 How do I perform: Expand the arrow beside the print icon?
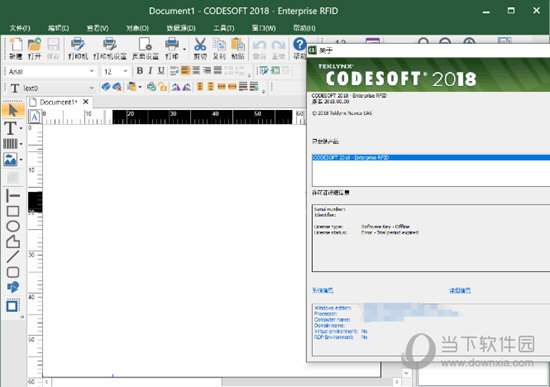pyautogui.click(x=185, y=49)
